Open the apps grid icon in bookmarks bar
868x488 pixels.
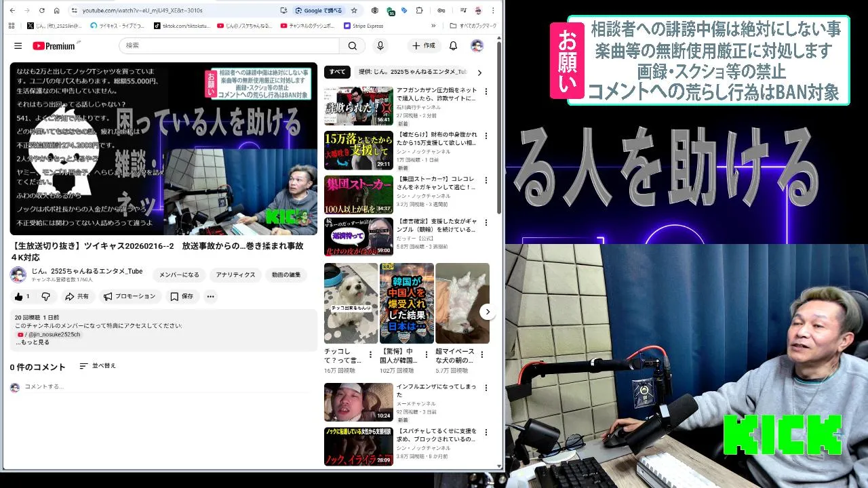(x=11, y=26)
